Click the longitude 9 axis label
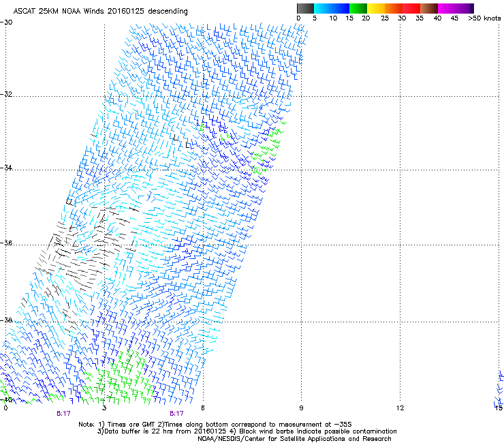The width and height of the screenshot is (504, 443). point(301,408)
